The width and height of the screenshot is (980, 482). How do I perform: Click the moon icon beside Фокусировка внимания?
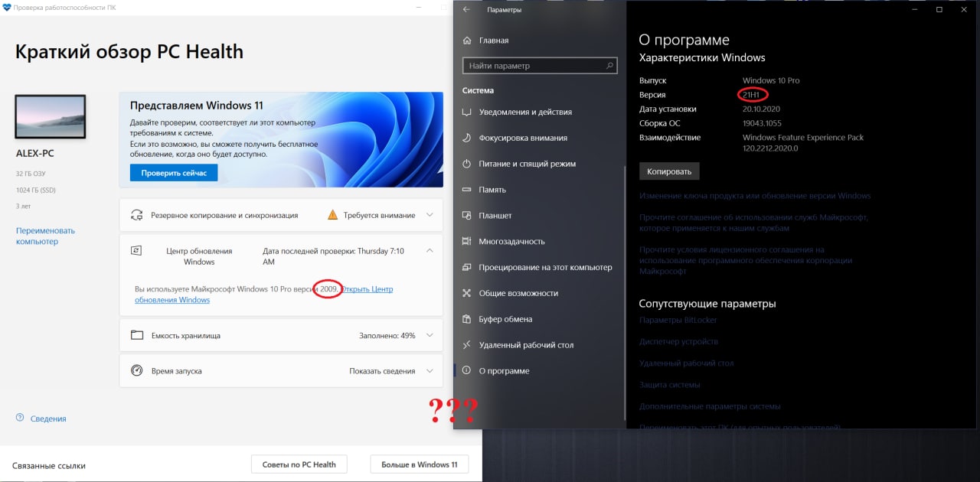click(x=467, y=138)
